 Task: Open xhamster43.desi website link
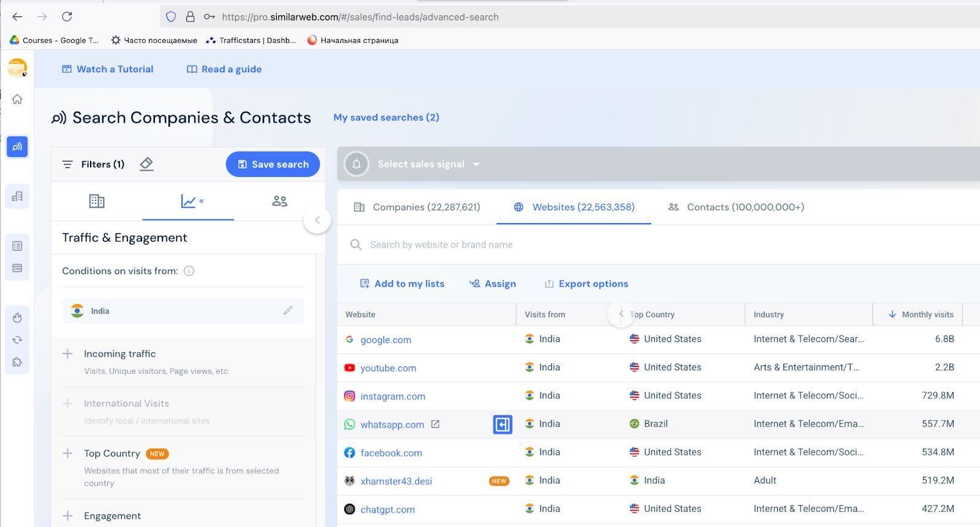pyautogui.click(x=396, y=481)
